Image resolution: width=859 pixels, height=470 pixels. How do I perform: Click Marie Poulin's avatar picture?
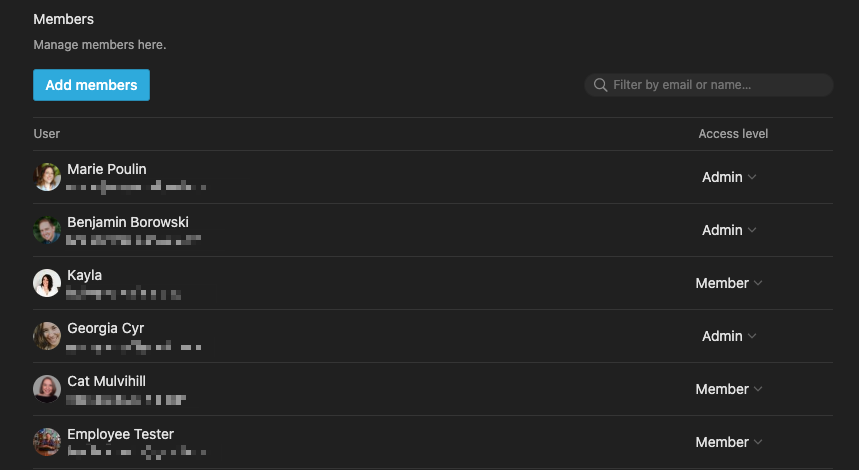pos(47,177)
